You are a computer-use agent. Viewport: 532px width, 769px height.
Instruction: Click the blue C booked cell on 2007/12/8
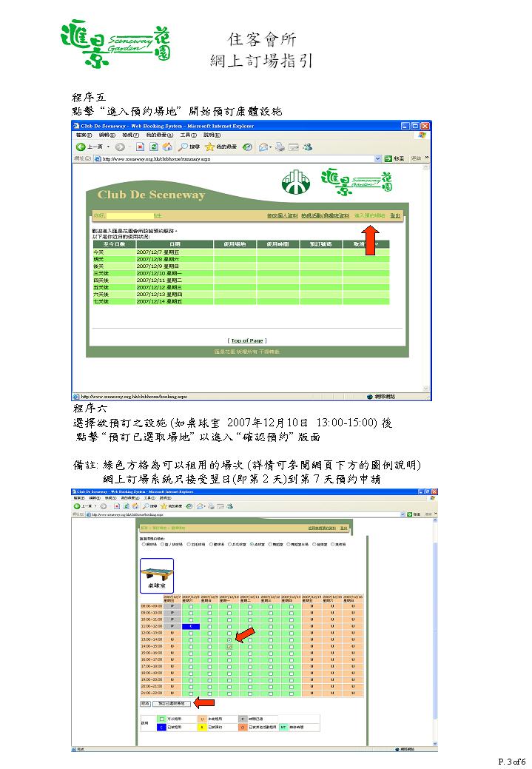click(x=191, y=626)
